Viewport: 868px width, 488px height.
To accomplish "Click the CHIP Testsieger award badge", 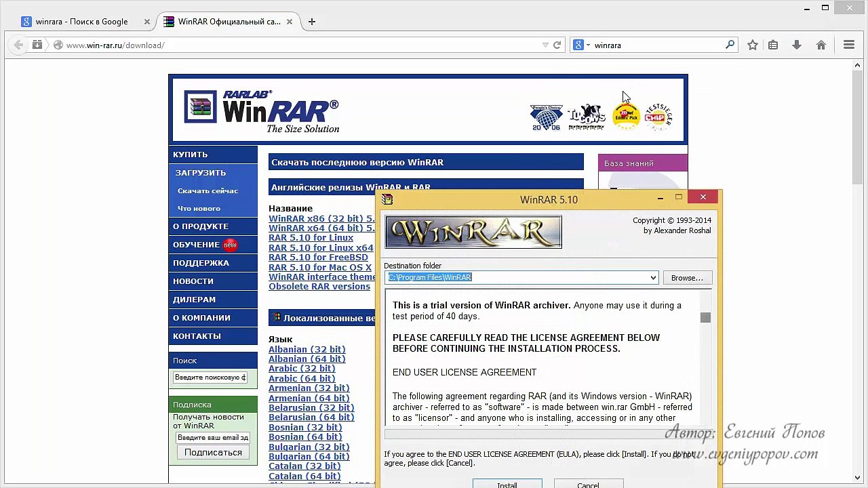I will (657, 117).
